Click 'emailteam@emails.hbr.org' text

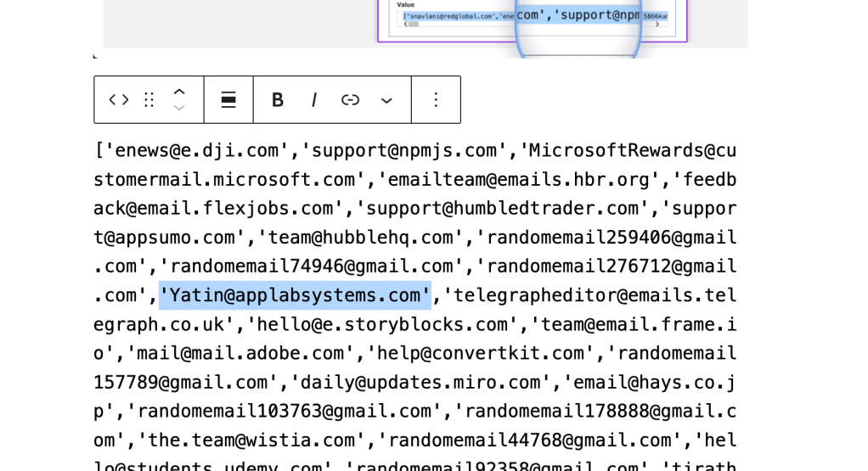pyautogui.click(x=518, y=180)
